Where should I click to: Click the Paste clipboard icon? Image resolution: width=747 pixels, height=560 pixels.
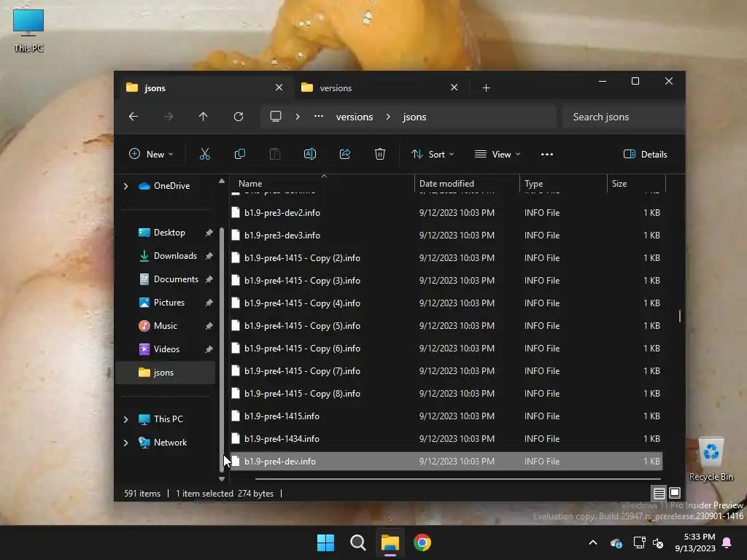(x=275, y=154)
